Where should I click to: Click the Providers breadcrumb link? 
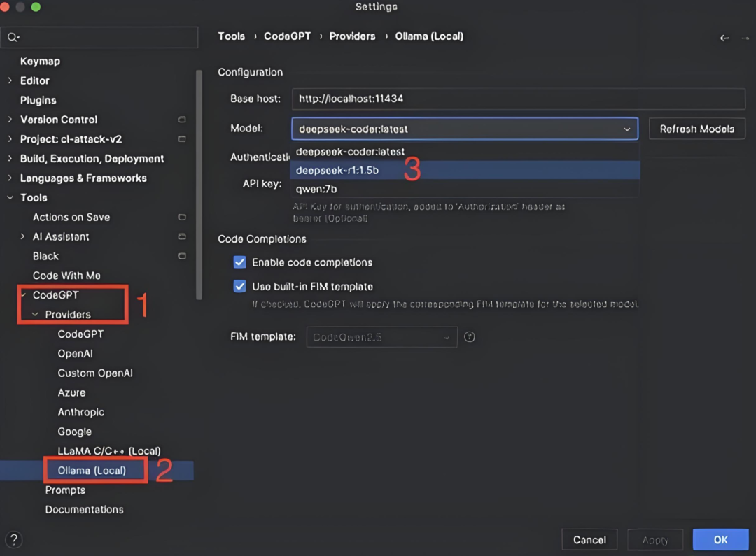[x=352, y=36]
